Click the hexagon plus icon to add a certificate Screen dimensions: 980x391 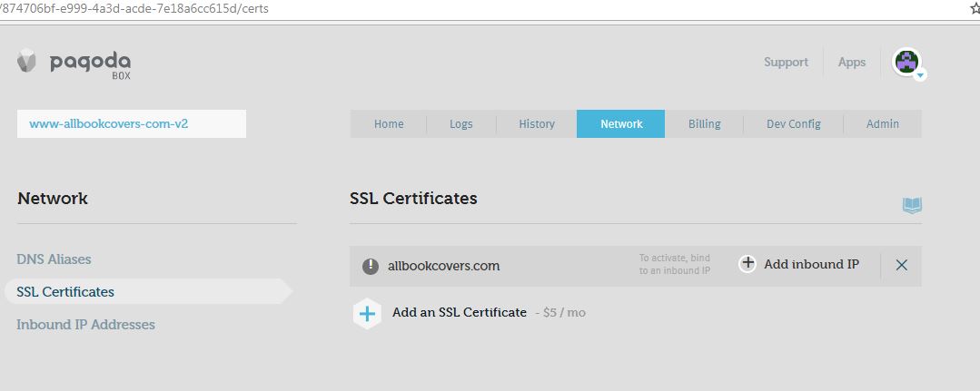pyautogui.click(x=367, y=314)
